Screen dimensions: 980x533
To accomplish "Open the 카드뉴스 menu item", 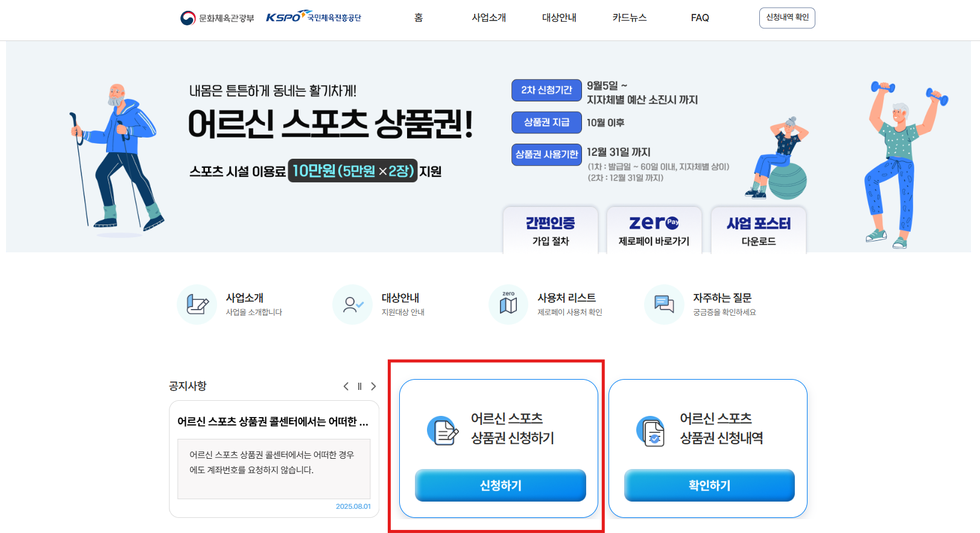I will [630, 18].
